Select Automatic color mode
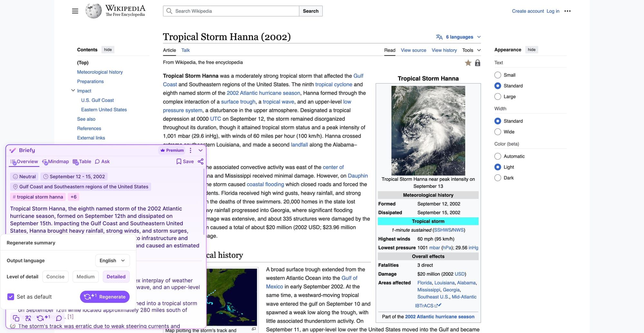The image size is (644, 333). [x=497, y=156]
